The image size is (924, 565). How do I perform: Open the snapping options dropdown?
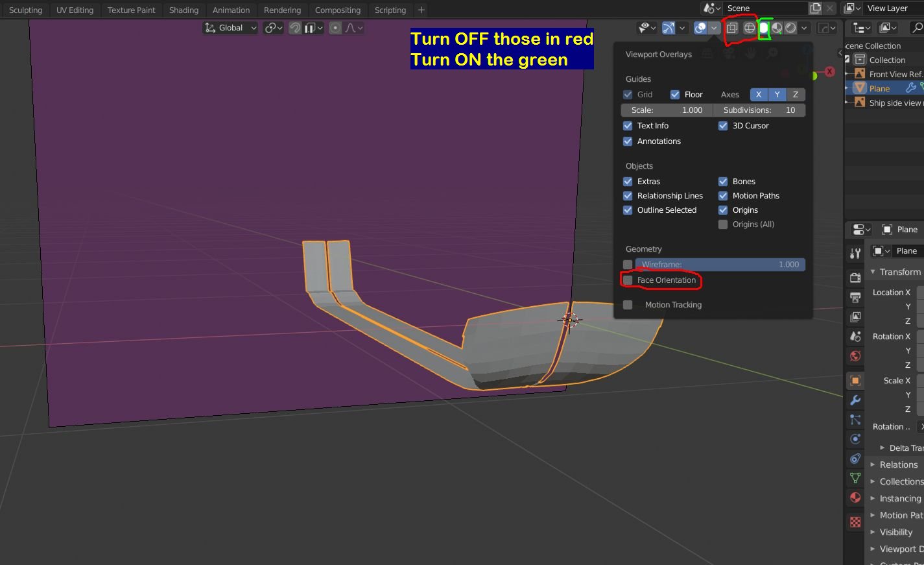(314, 28)
